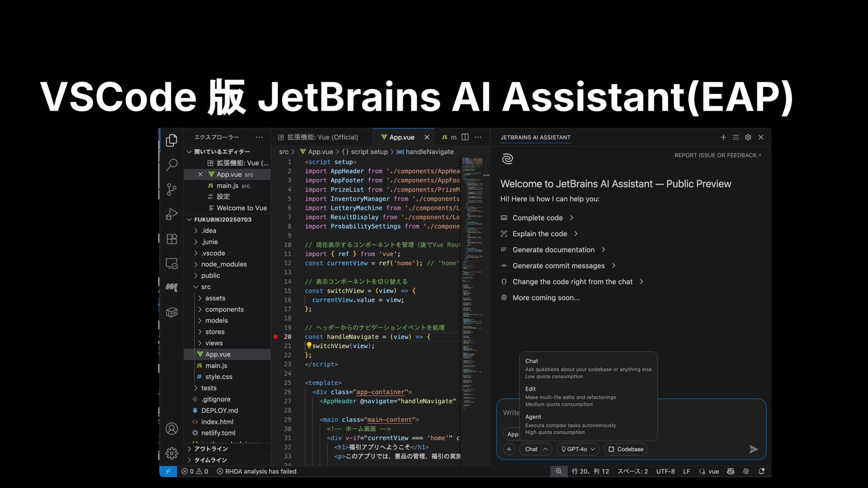868x488 pixels.
Task: Click the remote window indicator in status bar
Action: (x=168, y=471)
